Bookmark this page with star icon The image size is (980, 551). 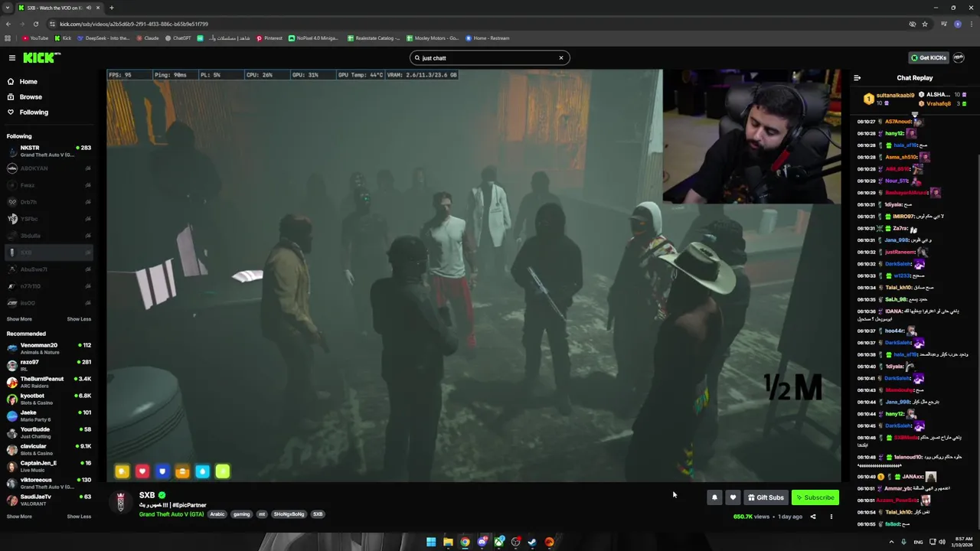[925, 24]
